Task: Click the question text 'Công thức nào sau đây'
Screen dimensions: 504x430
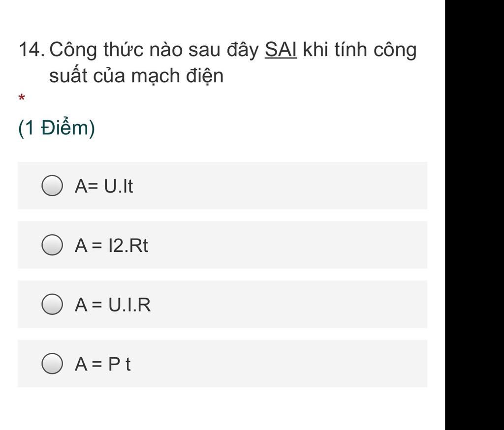Action: pos(154,50)
